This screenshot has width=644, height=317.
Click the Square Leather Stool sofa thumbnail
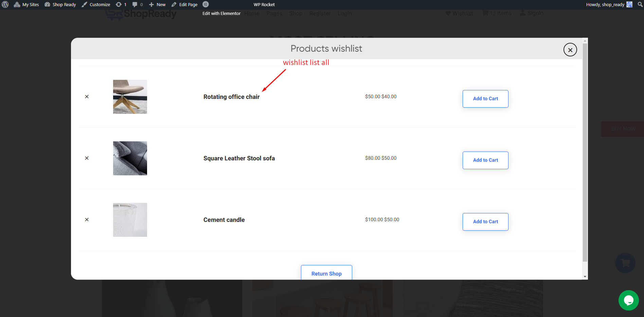(130, 158)
